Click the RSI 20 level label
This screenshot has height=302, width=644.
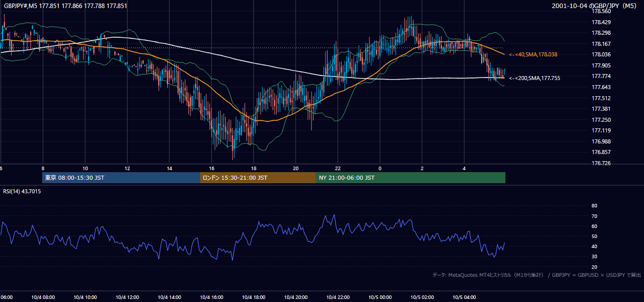click(594, 267)
